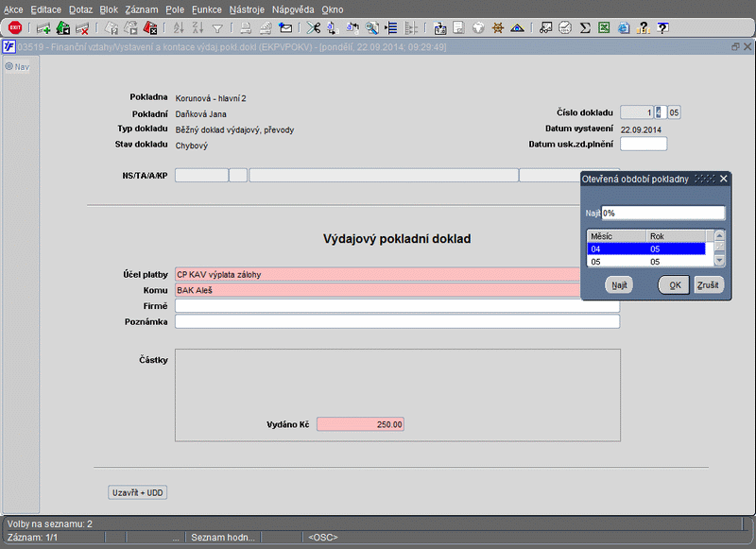Toggle the Nav radio button
The width and height of the screenshot is (756, 549).
point(9,66)
